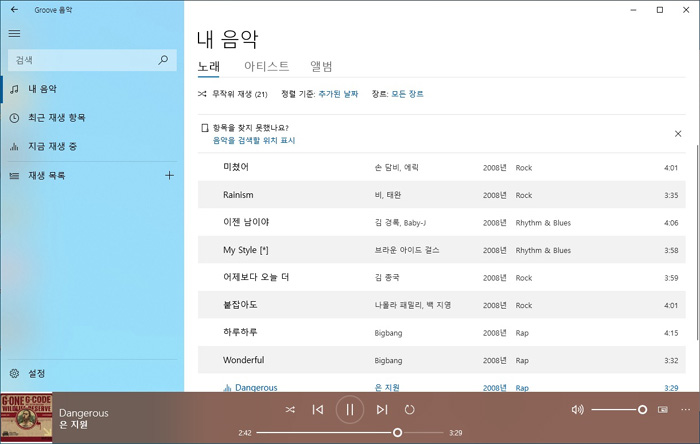Click the volume slider handle
Viewport: 700px width, 444px height.
pyautogui.click(x=642, y=409)
